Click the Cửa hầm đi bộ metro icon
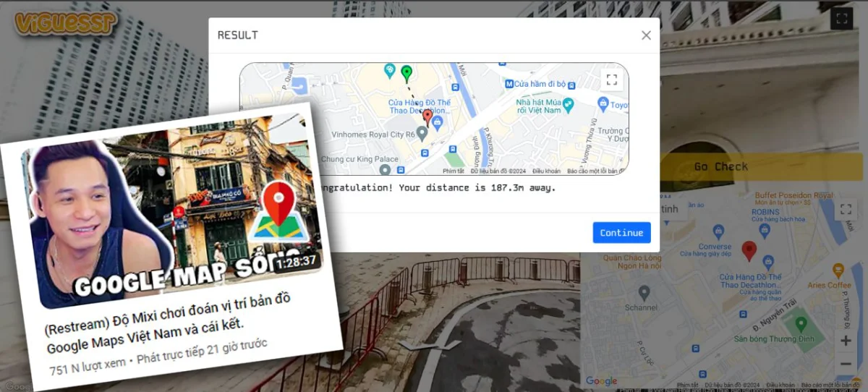Screen dimensions: 868x392 pyautogui.click(x=509, y=84)
